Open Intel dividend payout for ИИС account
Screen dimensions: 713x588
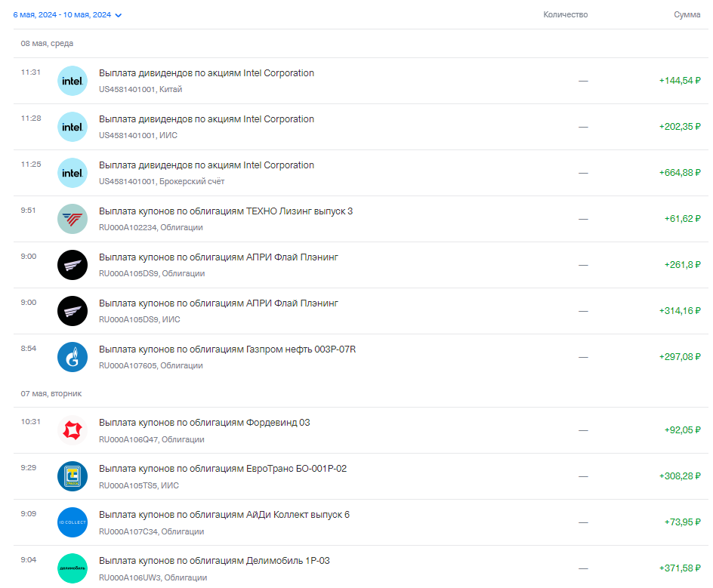(x=360, y=127)
